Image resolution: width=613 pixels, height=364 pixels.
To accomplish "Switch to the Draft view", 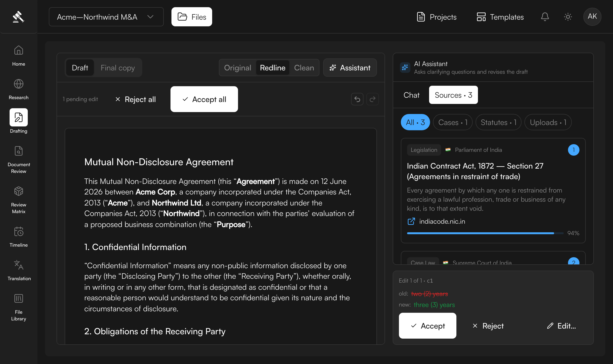I will tap(80, 68).
